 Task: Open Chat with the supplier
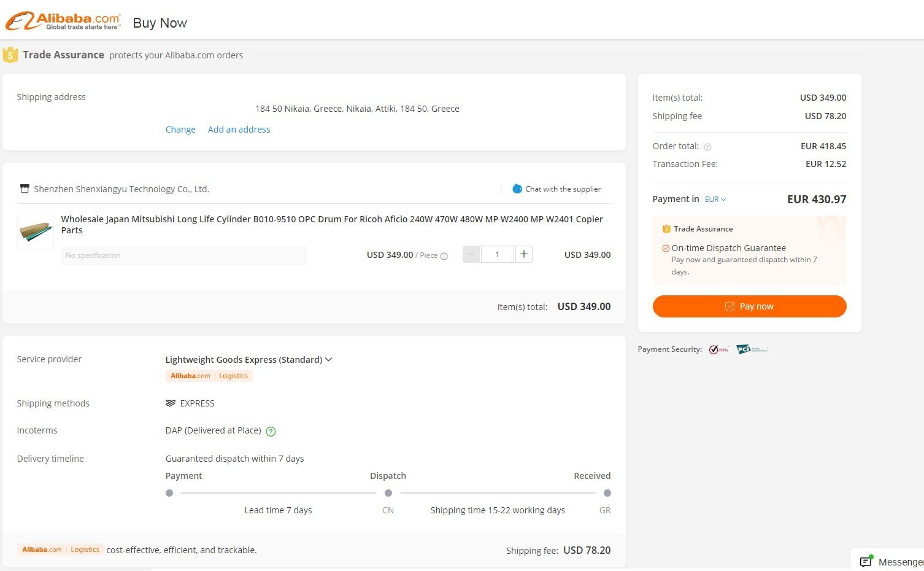(563, 189)
